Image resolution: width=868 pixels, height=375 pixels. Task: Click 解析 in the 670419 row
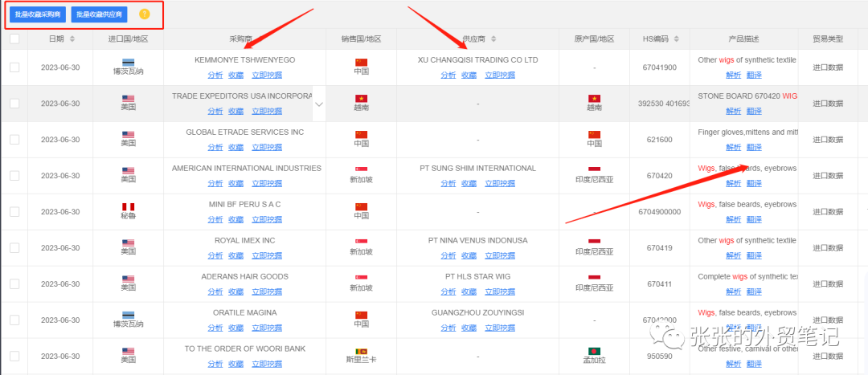[x=734, y=255]
